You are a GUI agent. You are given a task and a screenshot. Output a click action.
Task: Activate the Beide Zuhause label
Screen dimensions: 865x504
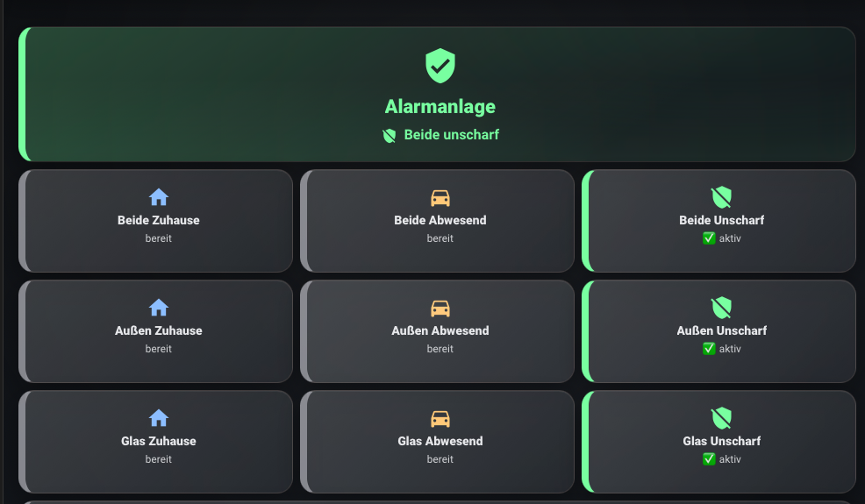(x=159, y=220)
